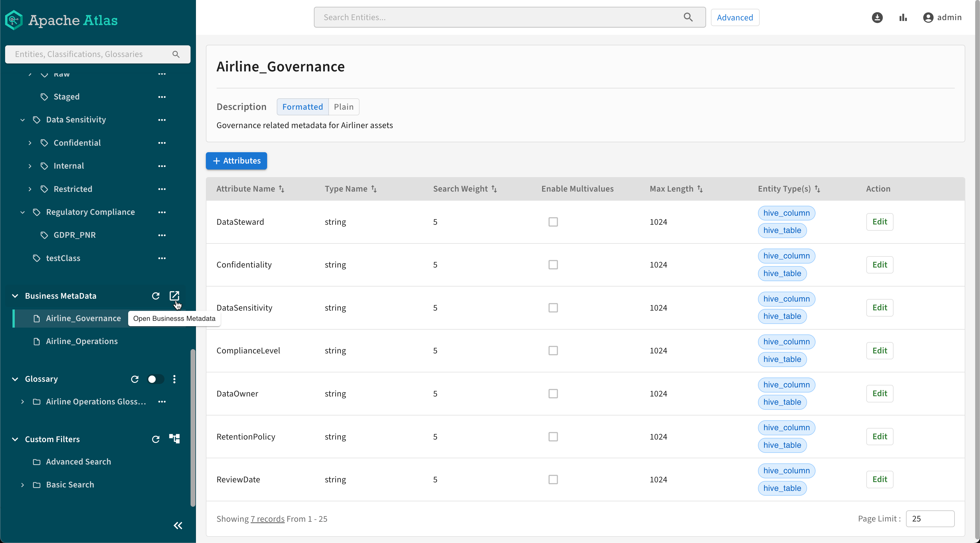Viewport: 980px width, 543px height.
Task: Click Custom Filters tree view icon
Action: coord(174,439)
